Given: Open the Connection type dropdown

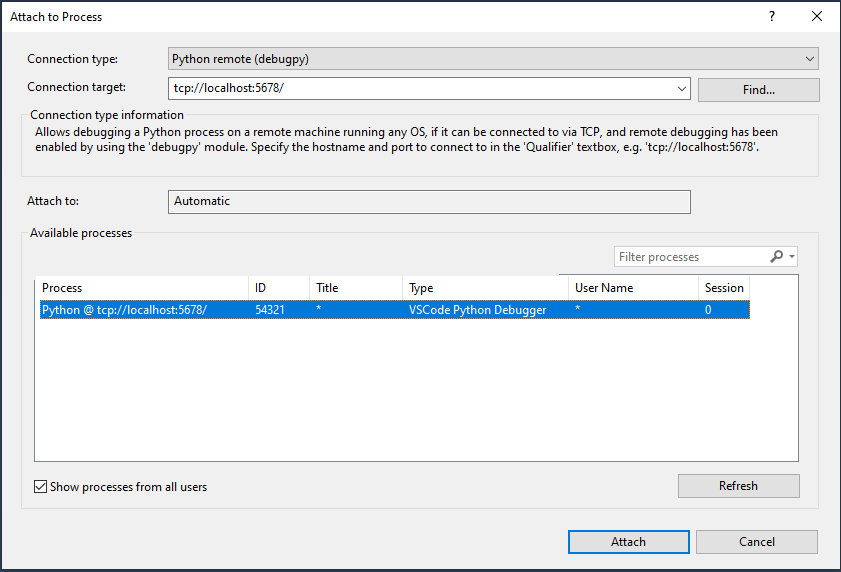Looking at the screenshot, I should point(493,58).
